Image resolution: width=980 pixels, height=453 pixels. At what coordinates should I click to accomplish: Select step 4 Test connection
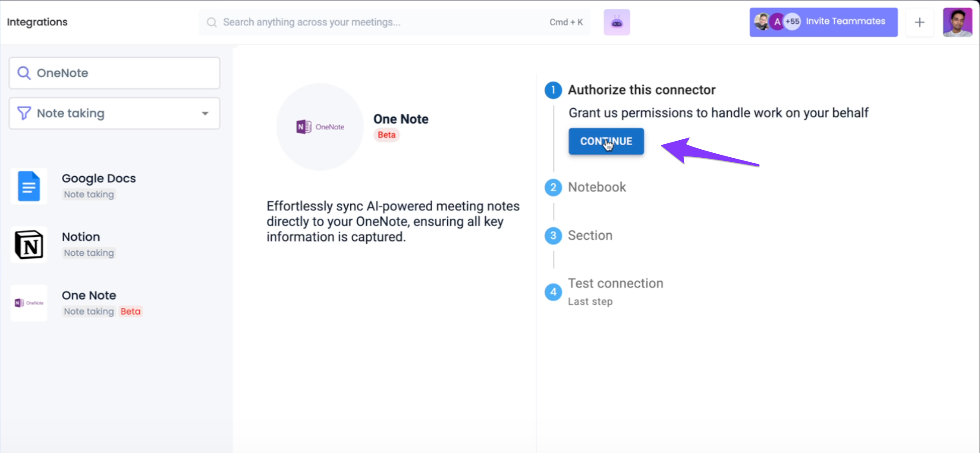click(615, 283)
